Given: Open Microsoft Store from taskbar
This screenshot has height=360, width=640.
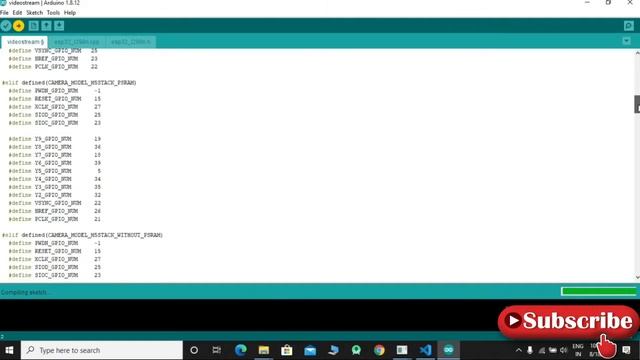Looking at the screenshot, I should pos(287,350).
